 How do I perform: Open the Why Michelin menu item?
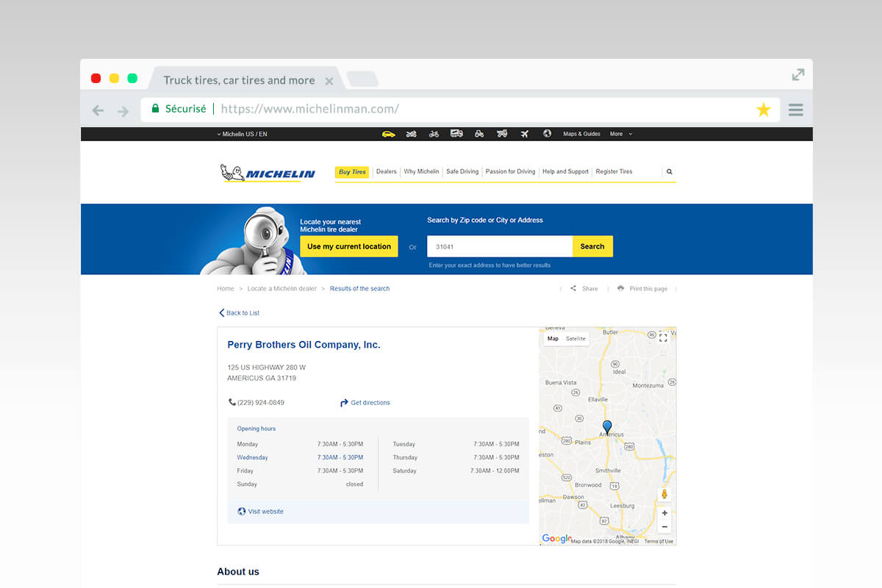coord(421,171)
